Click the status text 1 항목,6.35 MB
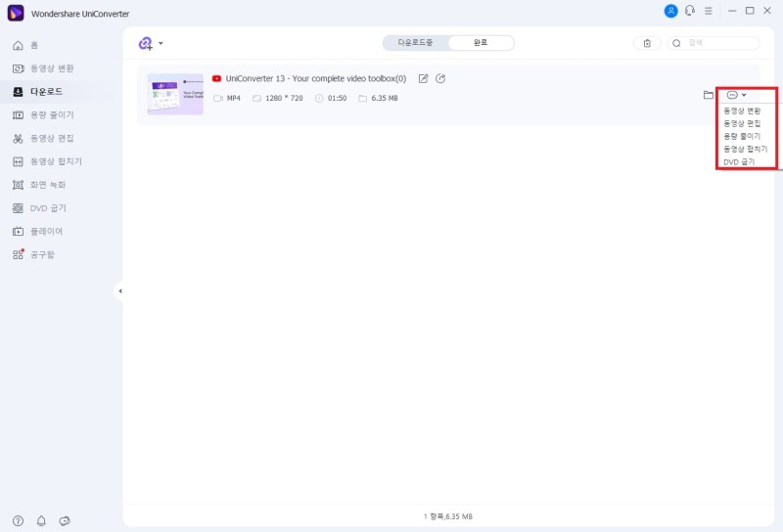The width and height of the screenshot is (783, 532). tap(448, 516)
